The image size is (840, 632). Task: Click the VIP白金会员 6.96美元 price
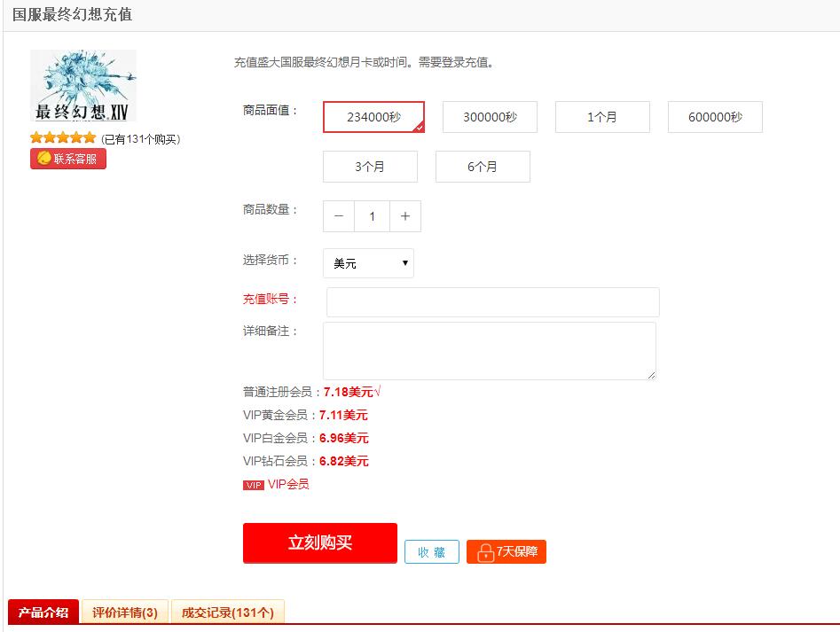(344, 438)
